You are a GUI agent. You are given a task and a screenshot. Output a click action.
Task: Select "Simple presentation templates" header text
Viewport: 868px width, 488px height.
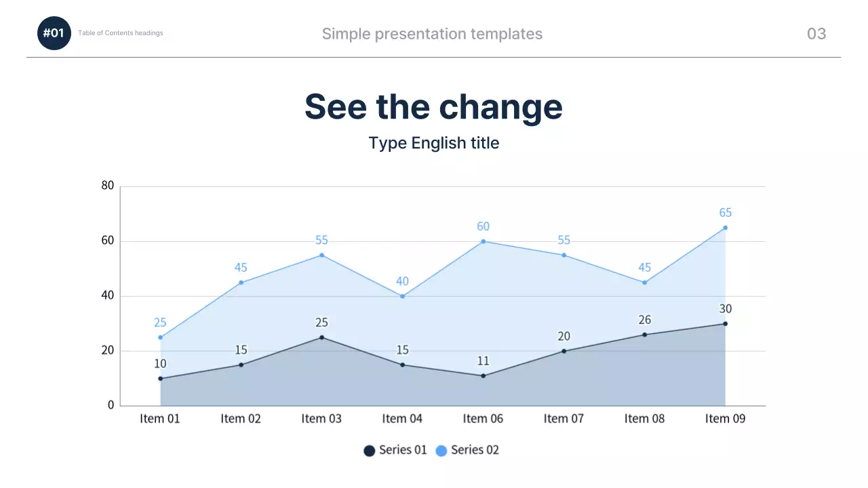(x=432, y=34)
